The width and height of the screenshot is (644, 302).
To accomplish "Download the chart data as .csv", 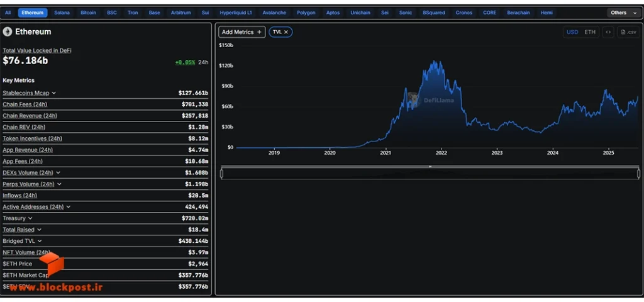I will tap(628, 32).
